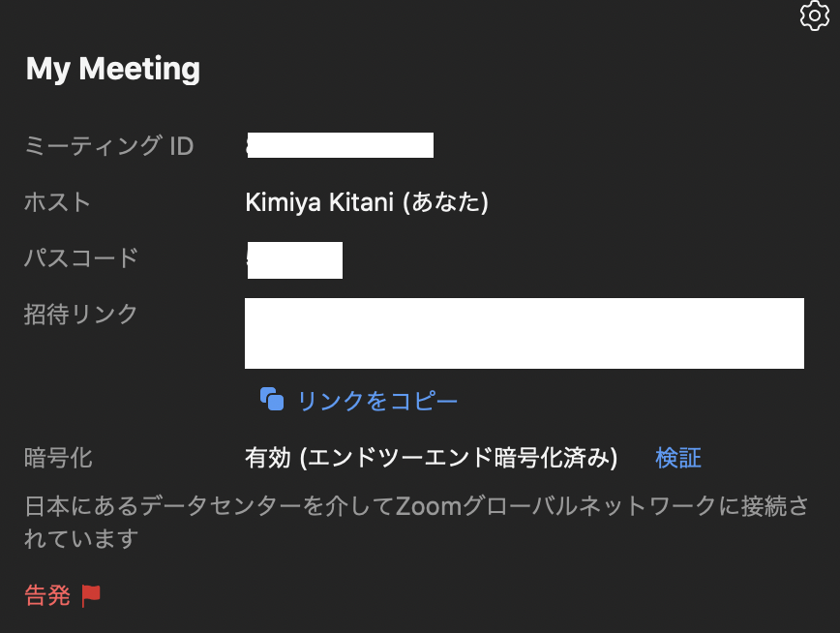The width and height of the screenshot is (840, 633).
Task: Open settings via the gear icon
Action: 815,15
